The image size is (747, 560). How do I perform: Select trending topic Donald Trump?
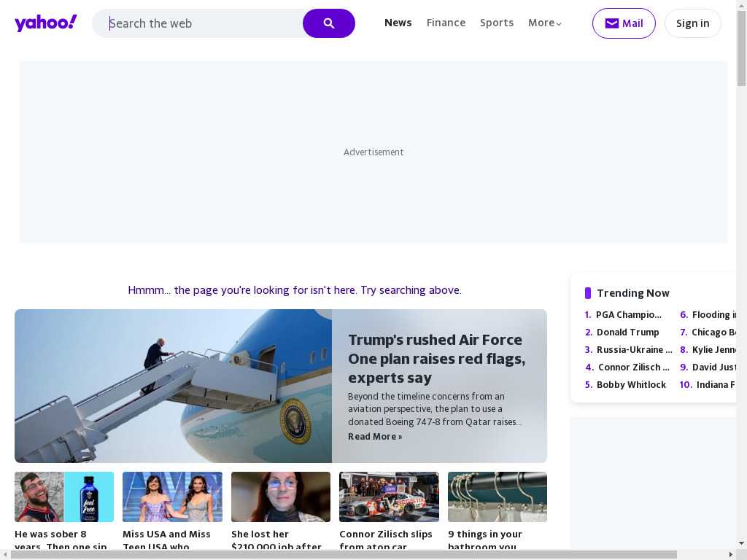pos(627,332)
